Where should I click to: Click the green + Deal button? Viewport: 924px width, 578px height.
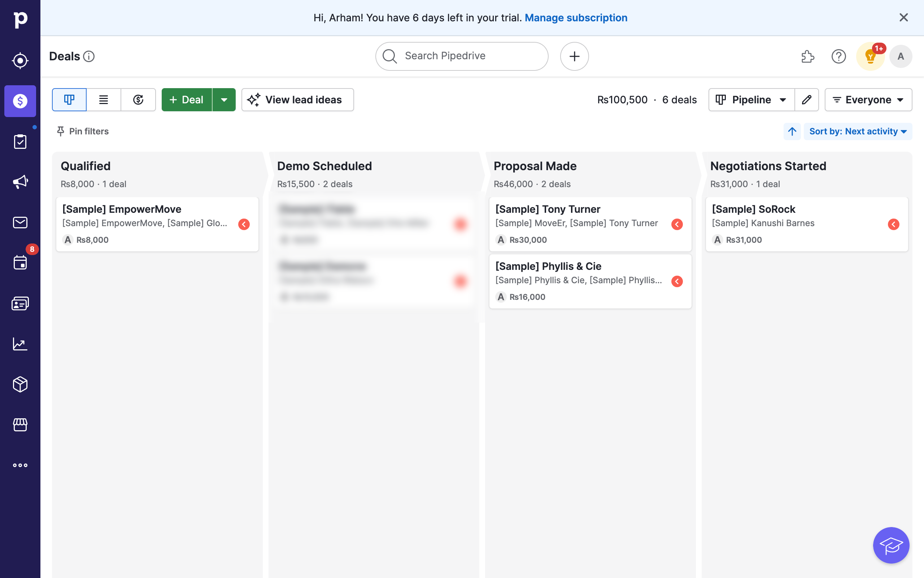[187, 100]
